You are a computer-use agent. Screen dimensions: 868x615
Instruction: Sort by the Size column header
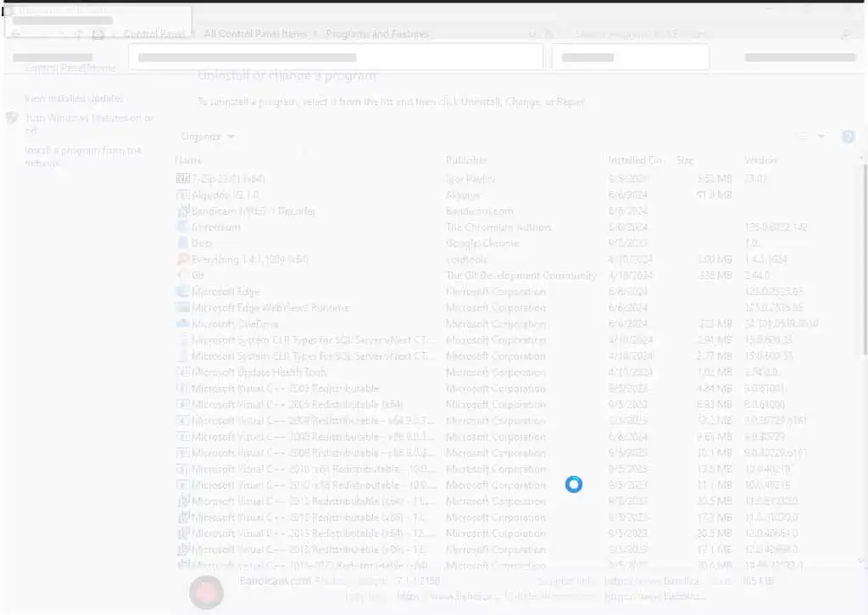[x=685, y=160]
